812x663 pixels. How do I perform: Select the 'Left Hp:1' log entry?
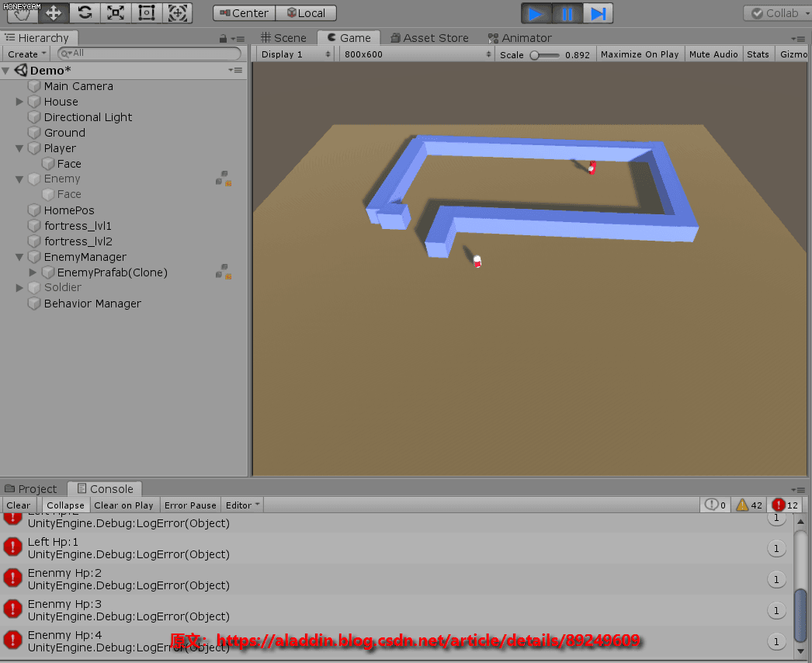(396, 548)
